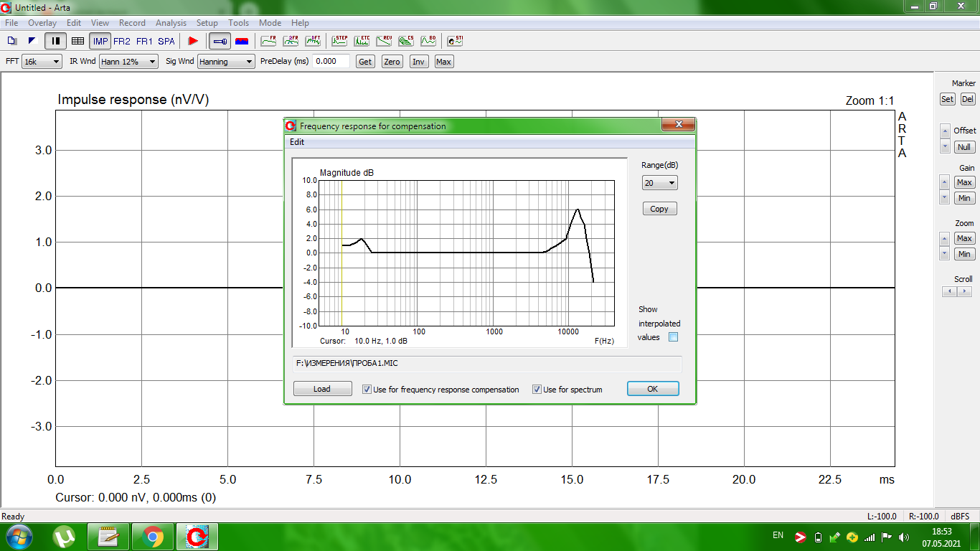Open the Windows Start menu
This screenshot has width=980, height=551.
[19, 537]
